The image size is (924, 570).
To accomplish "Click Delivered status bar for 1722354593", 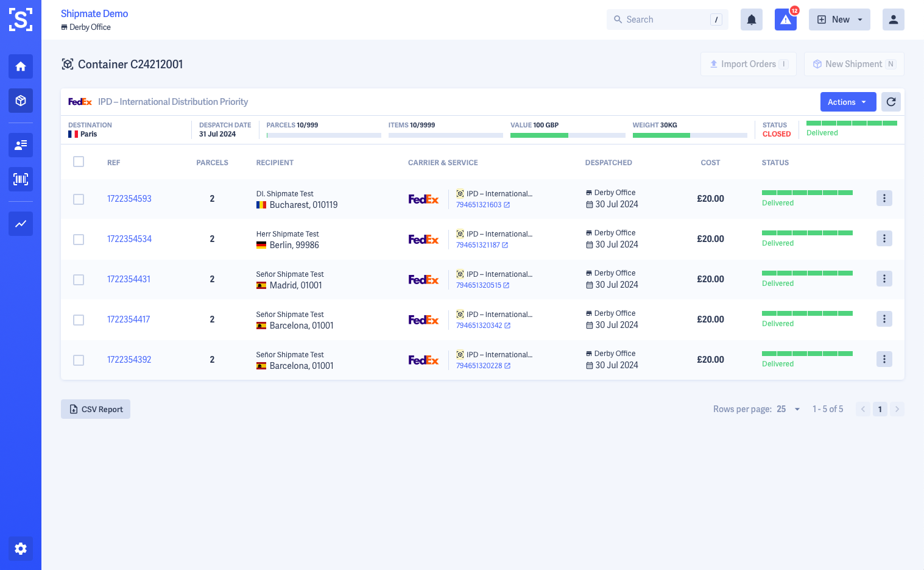I will tap(807, 193).
